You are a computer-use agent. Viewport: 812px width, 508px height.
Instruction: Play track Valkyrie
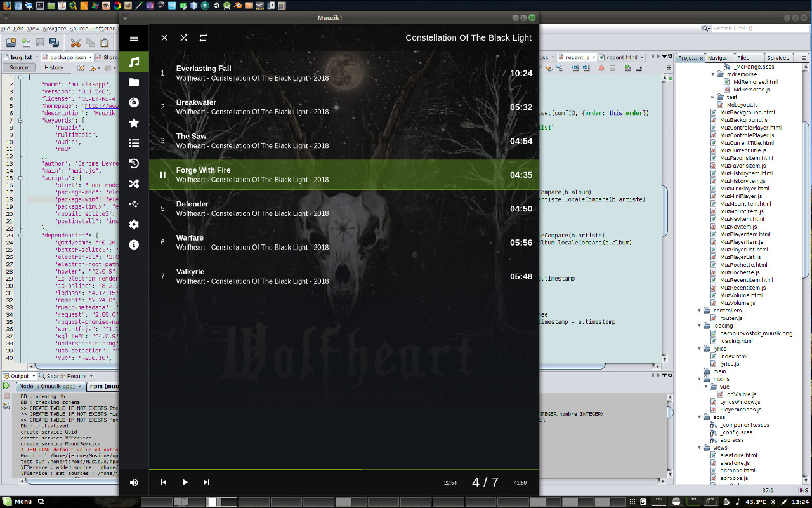click(x=344, y=276)
